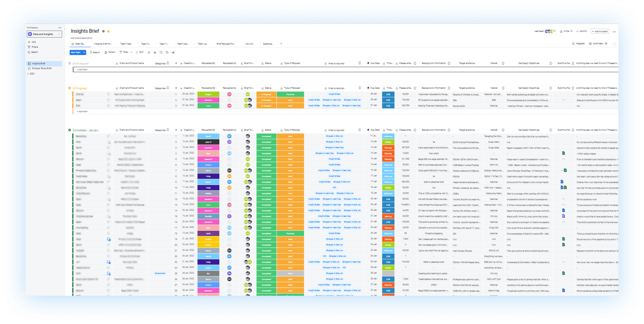
Task: Open updates for Completed row 1
Action: [x=108, y=136]
